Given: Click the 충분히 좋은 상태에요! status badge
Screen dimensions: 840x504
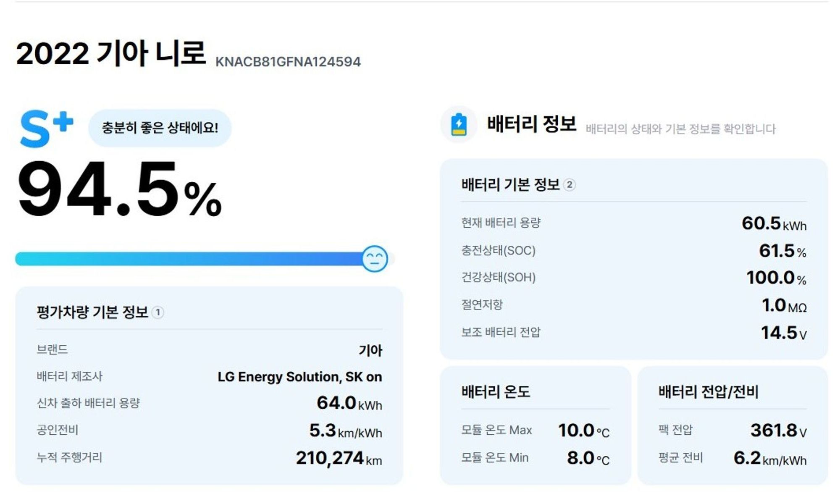Looking at the screenshot, I should click(x=160, y=128).
